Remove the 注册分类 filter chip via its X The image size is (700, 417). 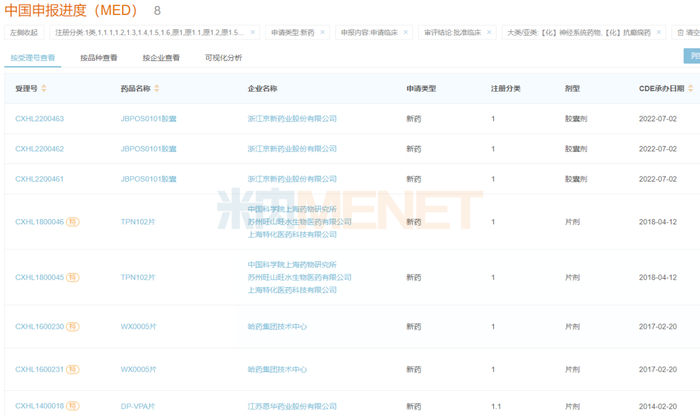tap(253, 33)
